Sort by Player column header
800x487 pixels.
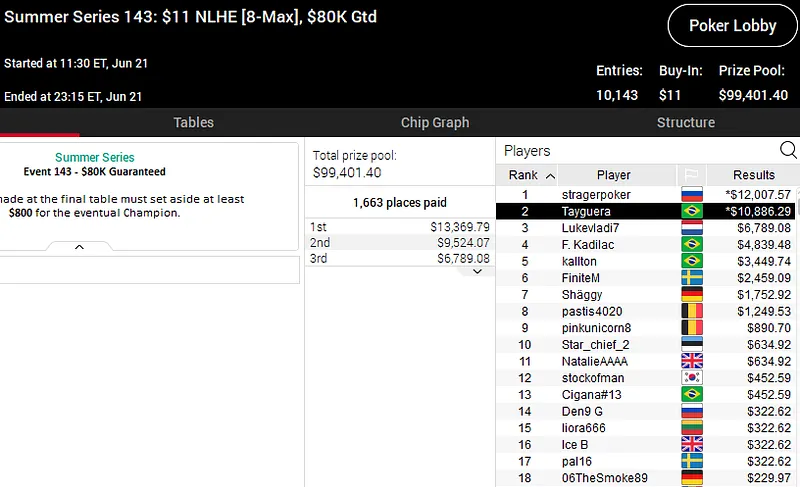[x=614, y=175]
